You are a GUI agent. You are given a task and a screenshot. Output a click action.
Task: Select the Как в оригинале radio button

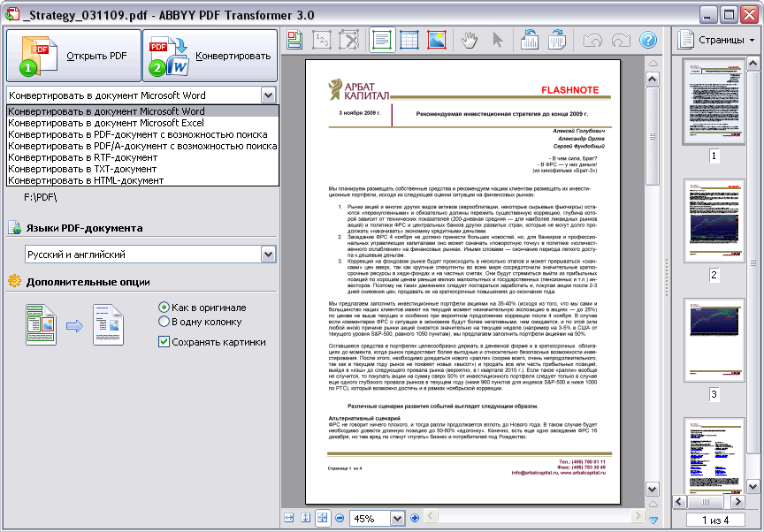(164, 308)
